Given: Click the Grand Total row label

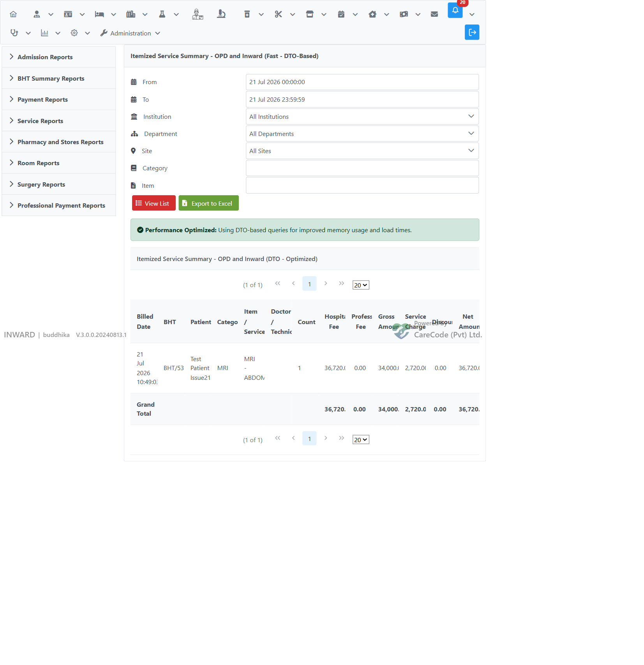Looking at the screenshot, I should (x=146, y=409).
